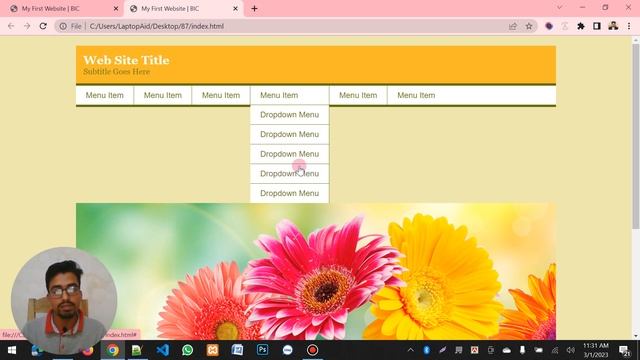The width and height of the screenshot is (640, 360).
Task: Select the fourth Dropdown Menu entry
Action: (x=289, y=173)
